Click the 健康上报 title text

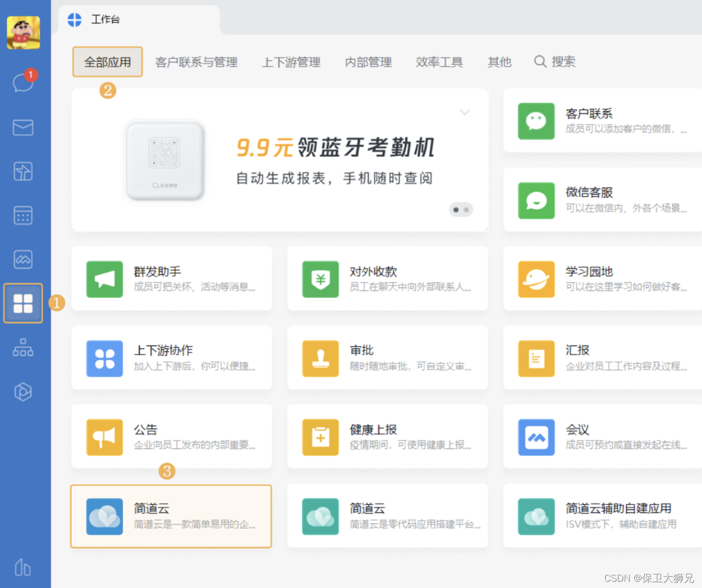tap(373, 430)
